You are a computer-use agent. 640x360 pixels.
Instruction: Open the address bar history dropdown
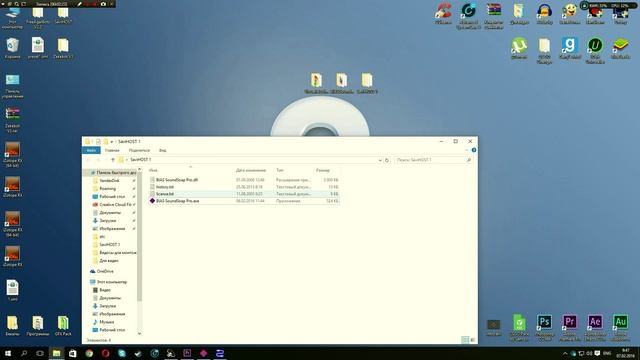[x=380, y=160]
